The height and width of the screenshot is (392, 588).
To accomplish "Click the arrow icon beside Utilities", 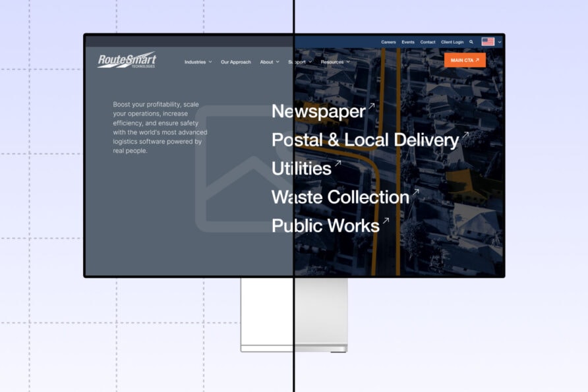I will pos(337,162).
